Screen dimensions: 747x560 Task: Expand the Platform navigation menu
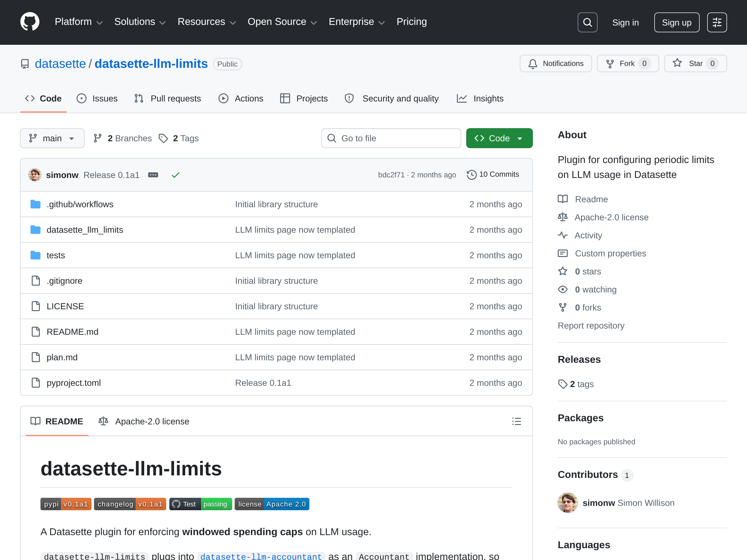78,22
